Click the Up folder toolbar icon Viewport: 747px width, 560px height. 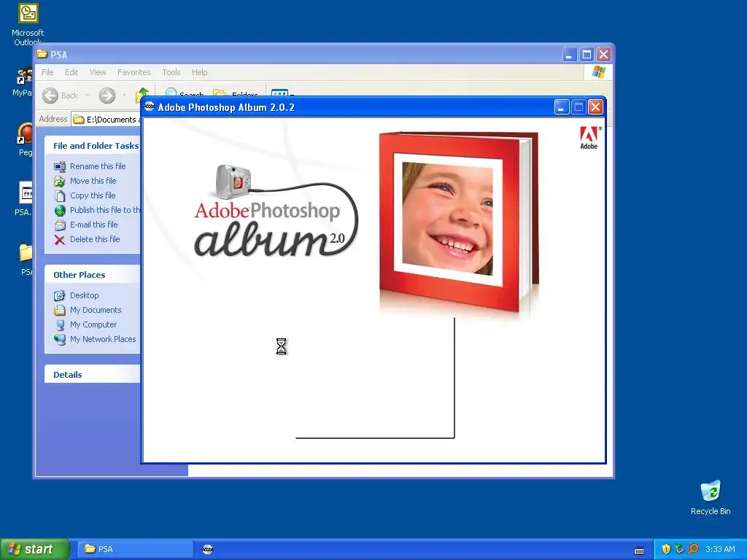point(142,94)
